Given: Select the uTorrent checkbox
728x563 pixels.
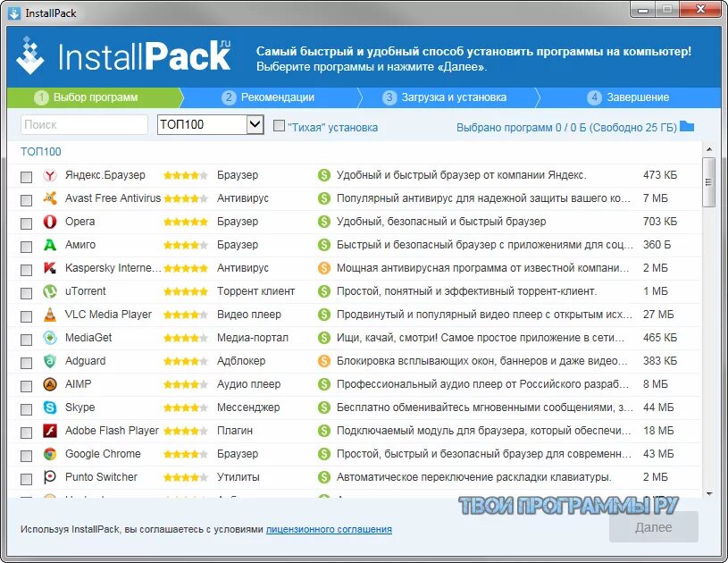Looking at the screenshot, I should click(27, 293).
